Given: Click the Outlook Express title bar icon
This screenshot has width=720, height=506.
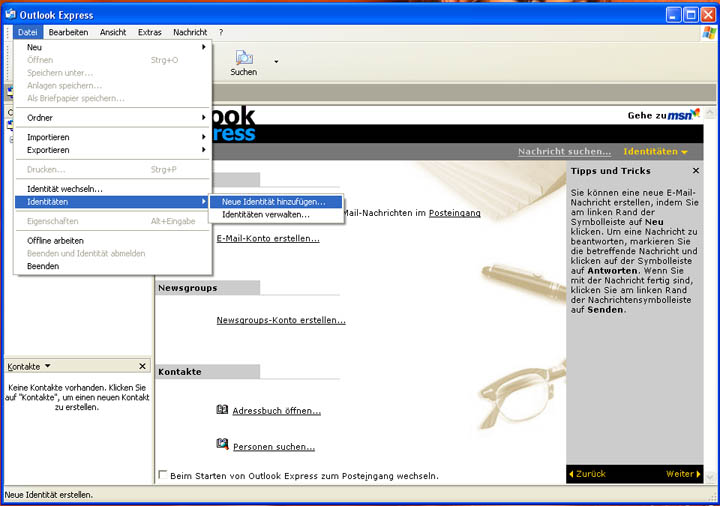Looking at the screenshot, I should pyautogui.click(x=10, y=15).
